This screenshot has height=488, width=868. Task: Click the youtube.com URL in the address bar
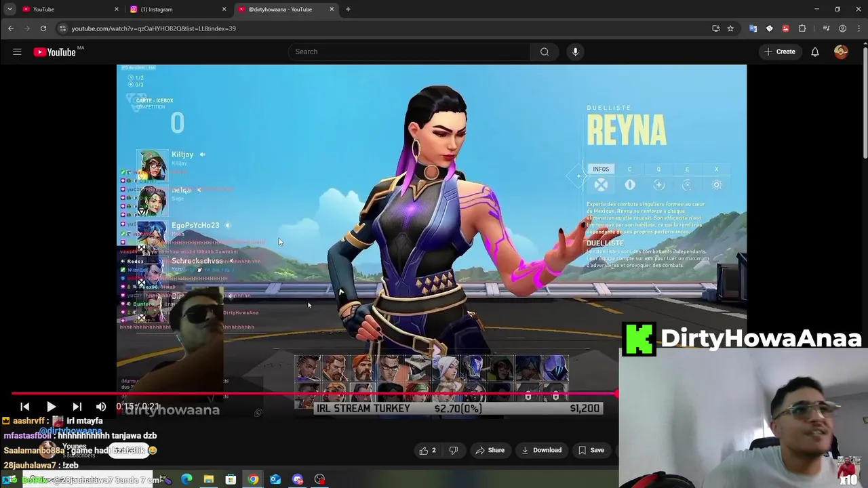pyautogui.click(x=153, y=28)
